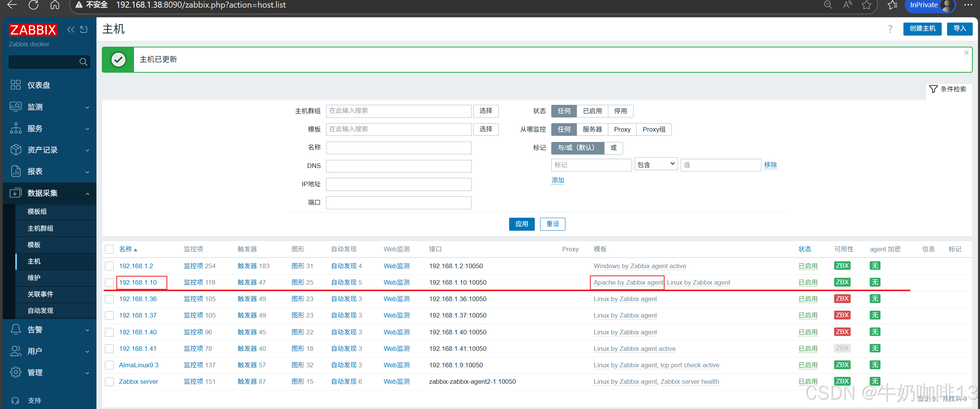Image resolution: width=980 pixels, height=409 pixels.
Task: Check the box for host 192.168.1.36
Action: pyautogui.click(x=109, y=299)
